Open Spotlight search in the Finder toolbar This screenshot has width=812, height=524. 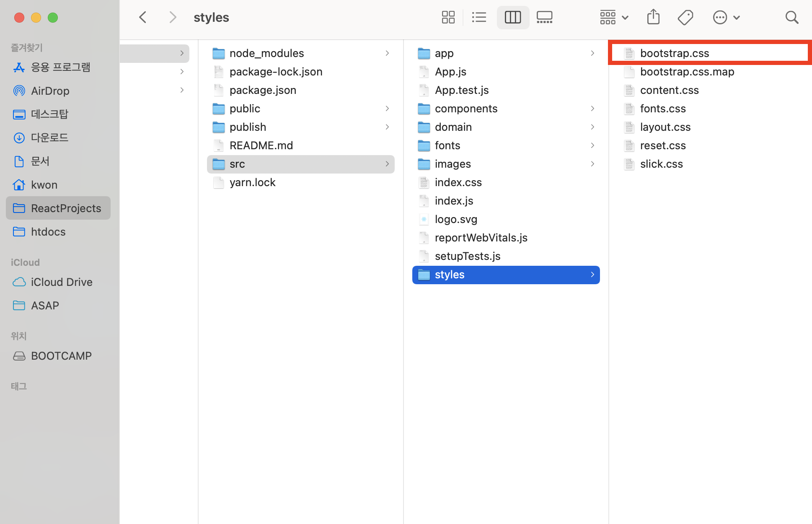pyautogui.click(x=792, y=17)
